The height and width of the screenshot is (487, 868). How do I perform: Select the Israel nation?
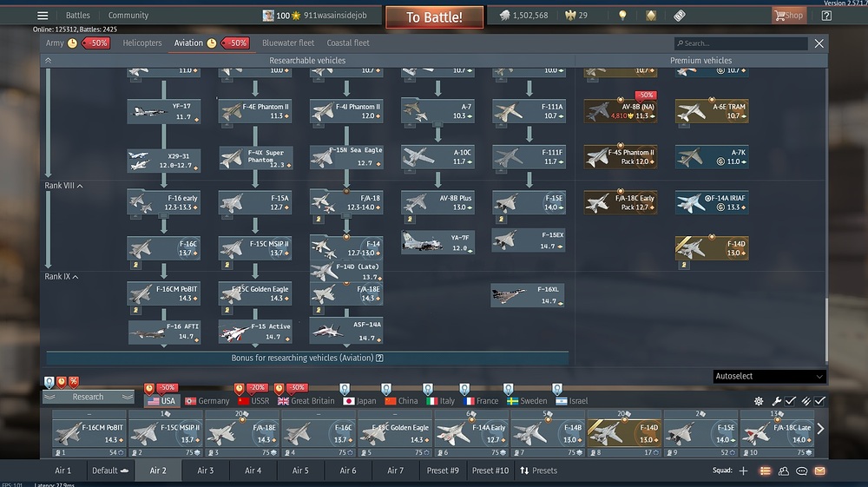click(572, 401)
